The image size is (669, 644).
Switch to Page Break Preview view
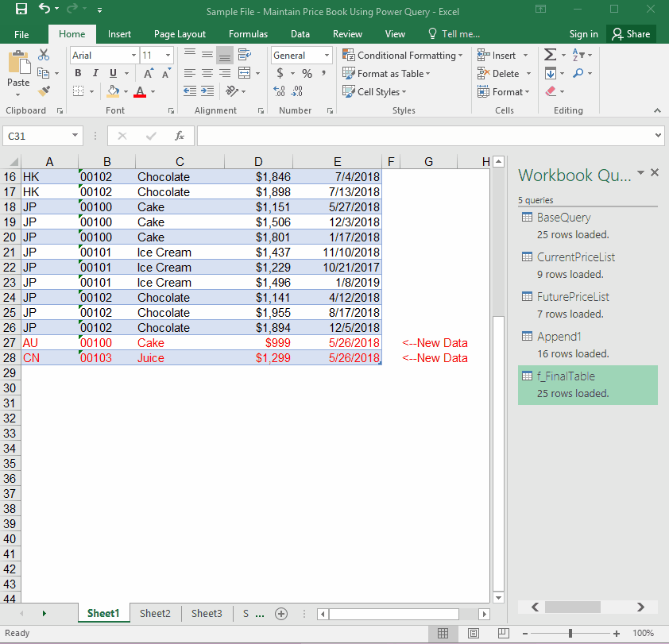click(502, 633)
